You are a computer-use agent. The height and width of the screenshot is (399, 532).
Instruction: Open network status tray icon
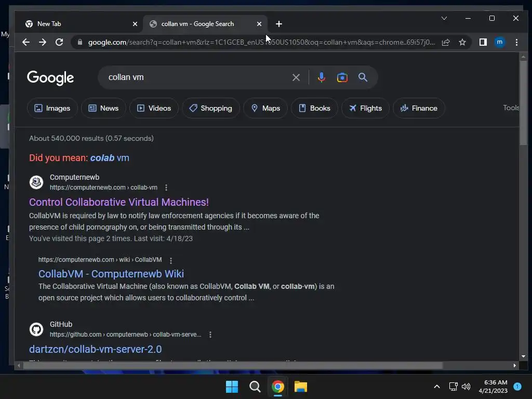[453, 387]
